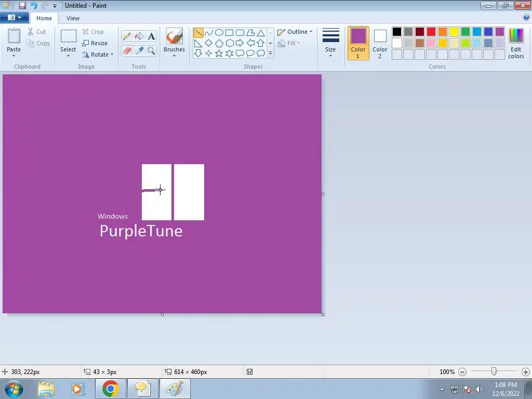
Task: Pick the purple palette swatch
Action: 500,32
